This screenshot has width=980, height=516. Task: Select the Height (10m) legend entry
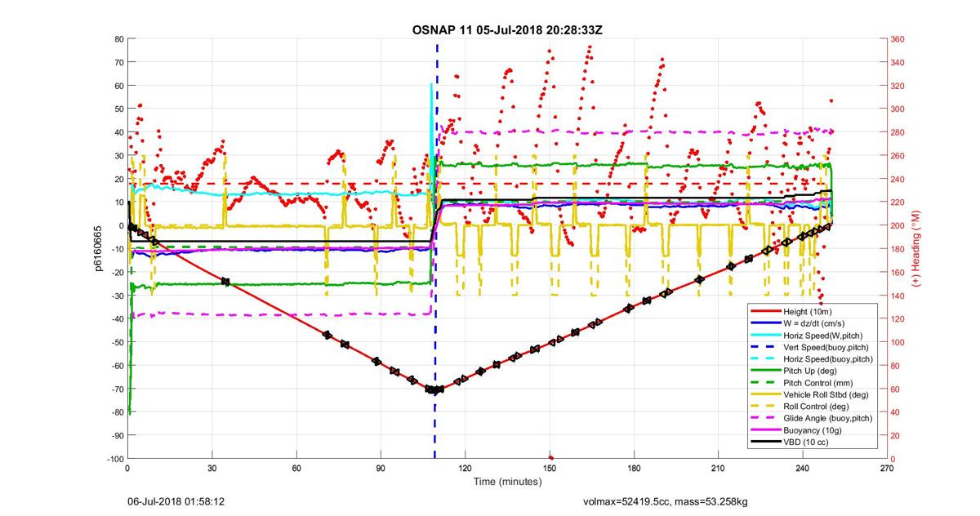tap(813, 311)
